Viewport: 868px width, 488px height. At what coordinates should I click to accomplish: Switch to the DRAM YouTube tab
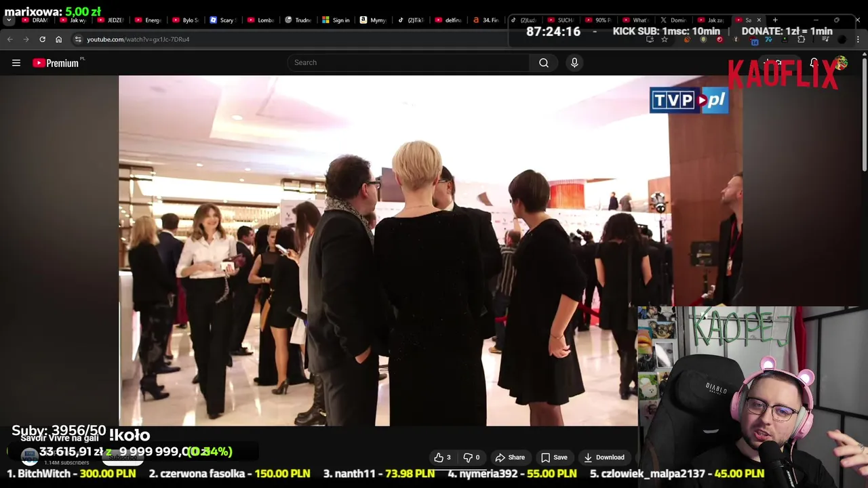point(35,20)
